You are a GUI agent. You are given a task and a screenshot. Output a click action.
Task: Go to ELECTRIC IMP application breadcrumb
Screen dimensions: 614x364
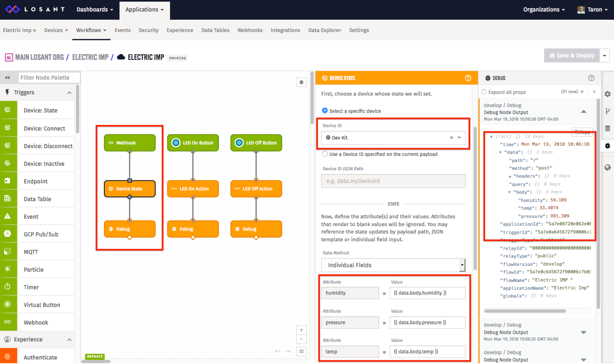(x=90, y=57)
